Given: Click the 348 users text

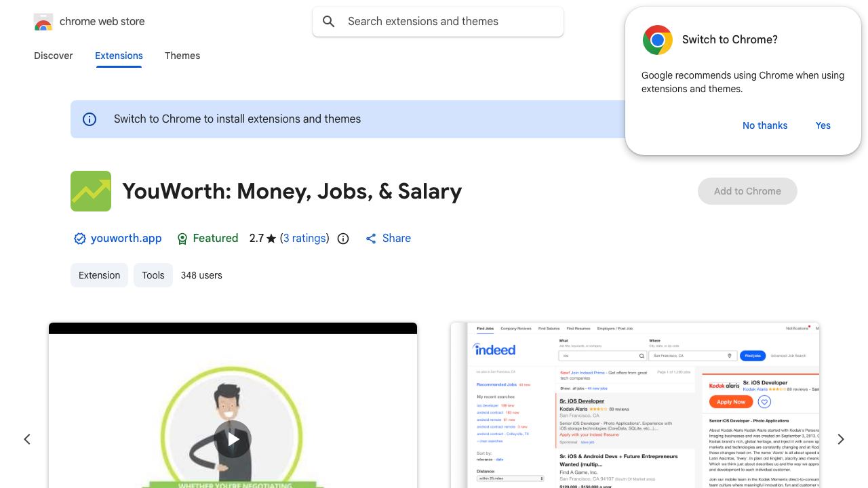Looking at the screenshot, I should pyautogui.click(x=201, y=275).
